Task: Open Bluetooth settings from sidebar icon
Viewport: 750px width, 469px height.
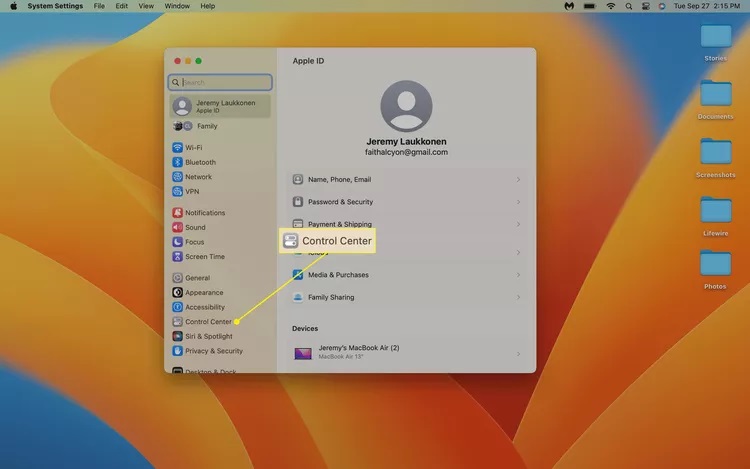Action: click(x=177, y=162)
